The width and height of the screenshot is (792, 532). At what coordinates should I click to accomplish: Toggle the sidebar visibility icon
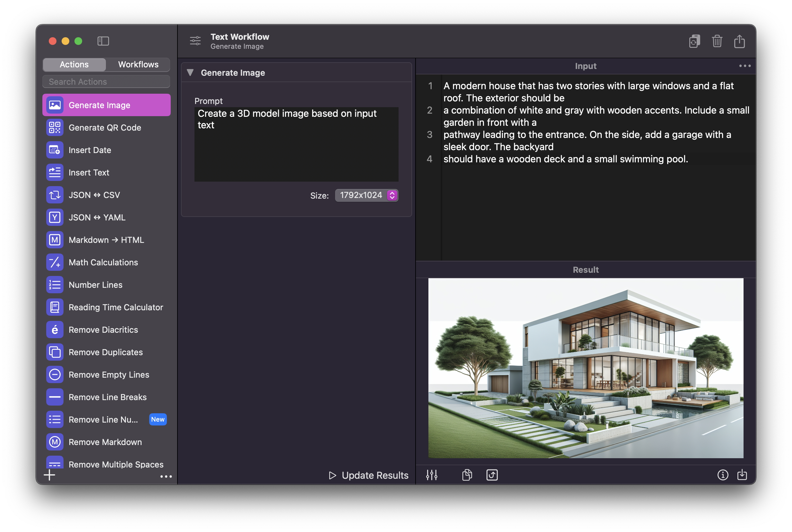[103, 41]
